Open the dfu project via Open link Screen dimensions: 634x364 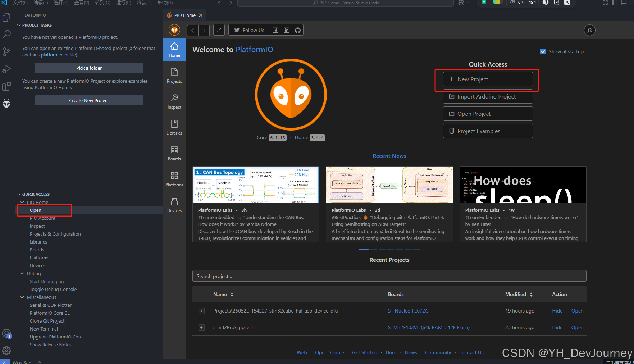(x=577, y=311)
